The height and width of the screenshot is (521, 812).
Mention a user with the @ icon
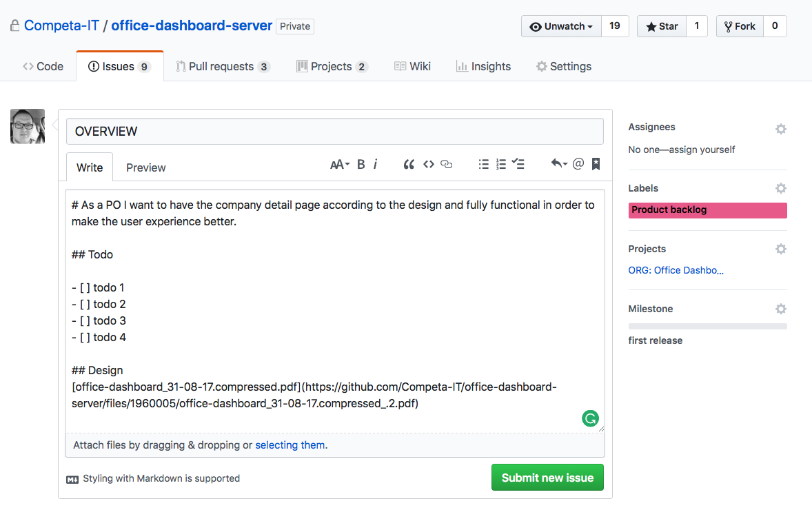pyautogui.click(x=578, y=163)
